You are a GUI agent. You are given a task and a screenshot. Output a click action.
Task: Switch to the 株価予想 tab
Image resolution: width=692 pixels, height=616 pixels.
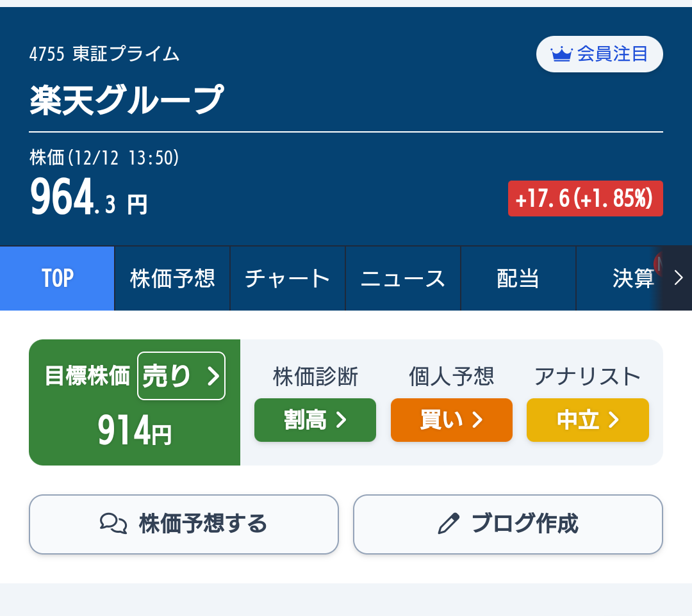coord(172,278)
